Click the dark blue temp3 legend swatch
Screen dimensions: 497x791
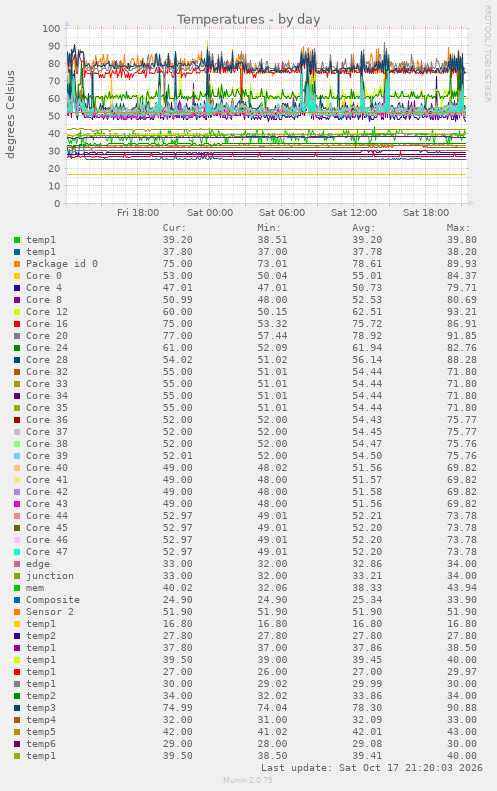coord(17,708)
